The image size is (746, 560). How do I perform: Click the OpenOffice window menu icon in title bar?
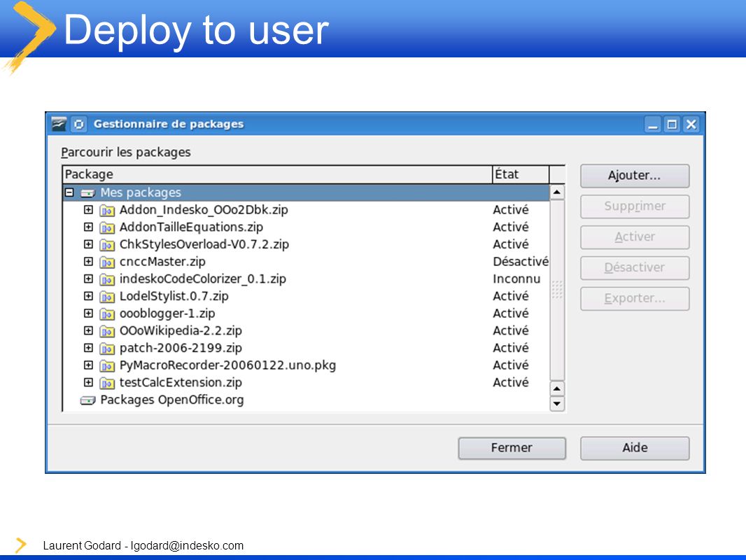point(59,124)
